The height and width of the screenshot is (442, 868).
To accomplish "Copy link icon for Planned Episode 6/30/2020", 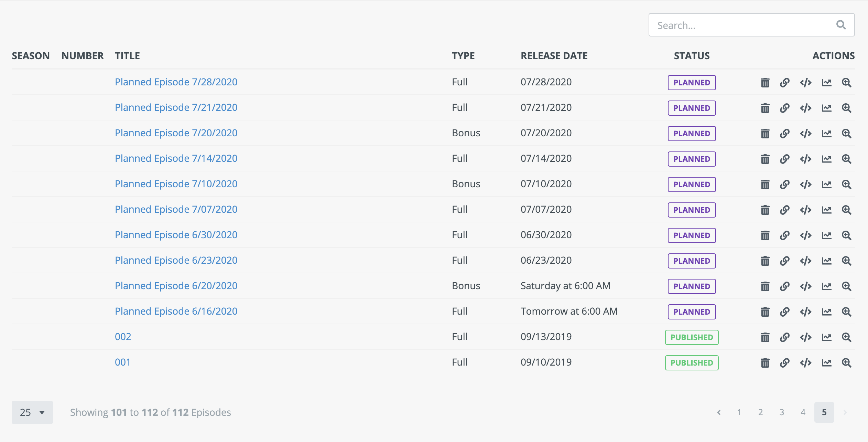I will 784,235.
